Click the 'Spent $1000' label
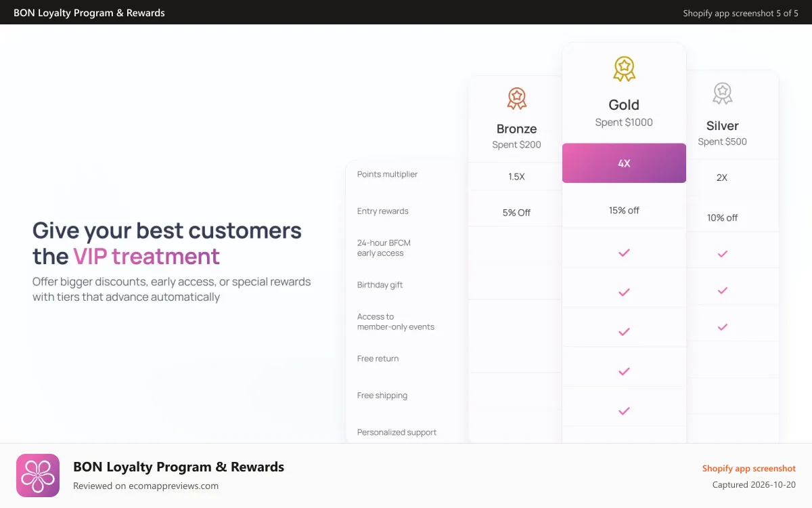This screenshot has width=812, height=508. pyautogui.click(x=624, y=123)
